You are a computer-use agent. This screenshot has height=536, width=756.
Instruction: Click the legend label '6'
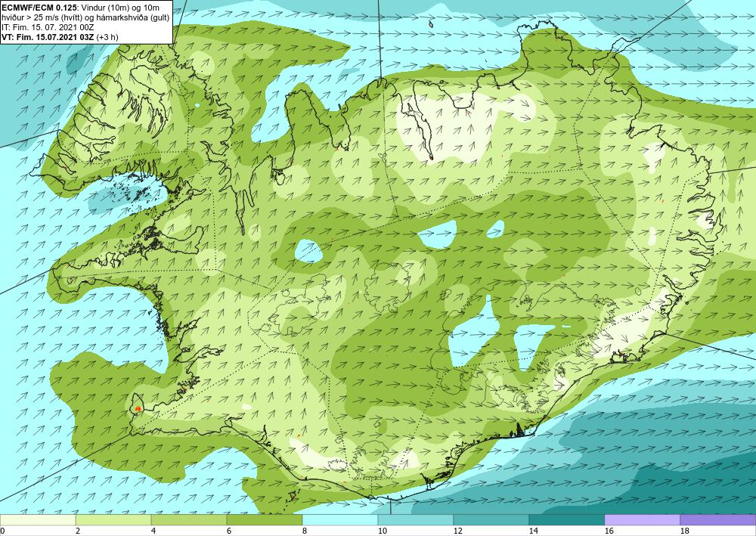230,531
